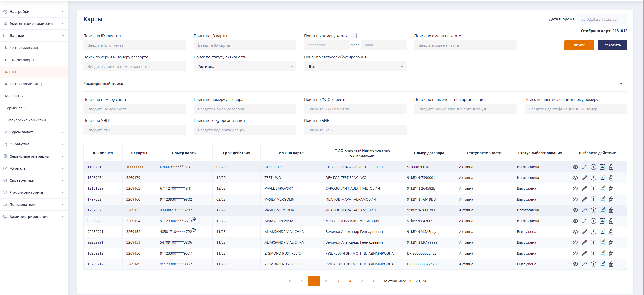The height and width of the screenshot is (295, 644).
Task: Open the activity status dropdown showing Активна
Action: pyautogui.click(x=245, y=67)
